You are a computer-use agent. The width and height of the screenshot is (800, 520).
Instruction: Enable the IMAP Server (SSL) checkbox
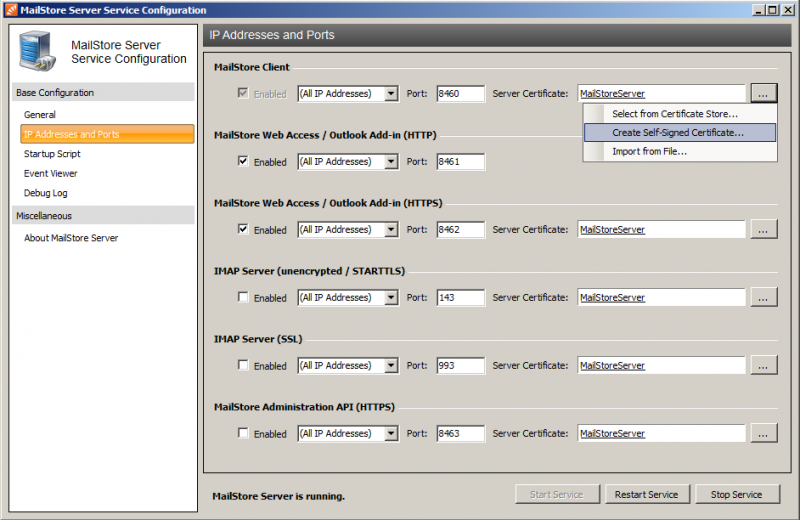click(243, 365)
